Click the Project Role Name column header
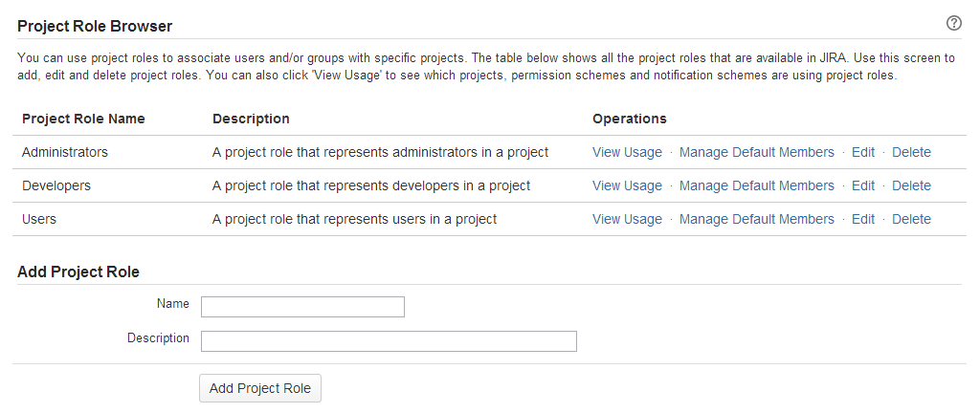980x413 pixels. pyautogui.click(x=83, y=119)
